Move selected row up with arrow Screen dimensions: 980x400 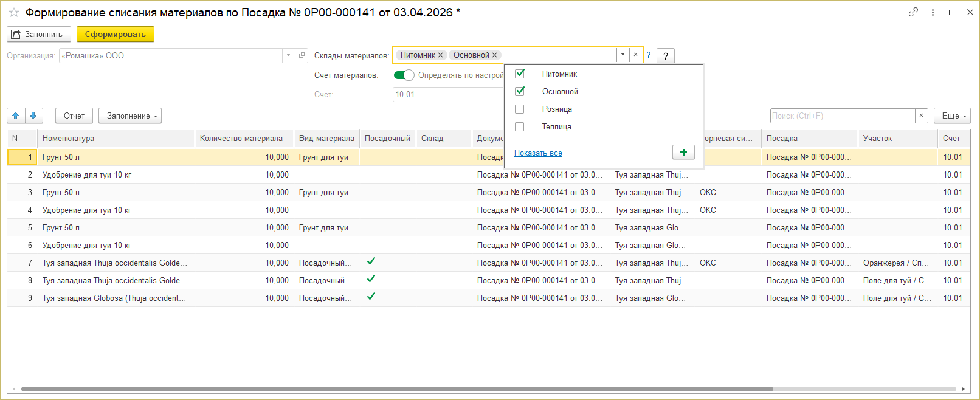[16, 116]
